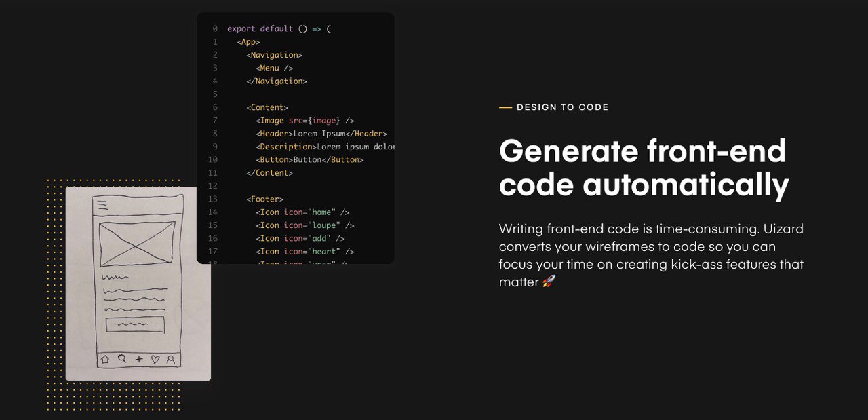Screen dimensions: 868x420
Task: Click the closing "</Content>" code line
Action: [x=270, y=173]
